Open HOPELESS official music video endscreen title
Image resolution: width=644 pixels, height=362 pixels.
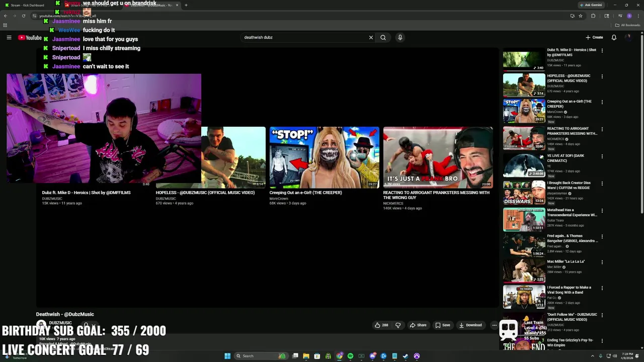click(205, 193)
